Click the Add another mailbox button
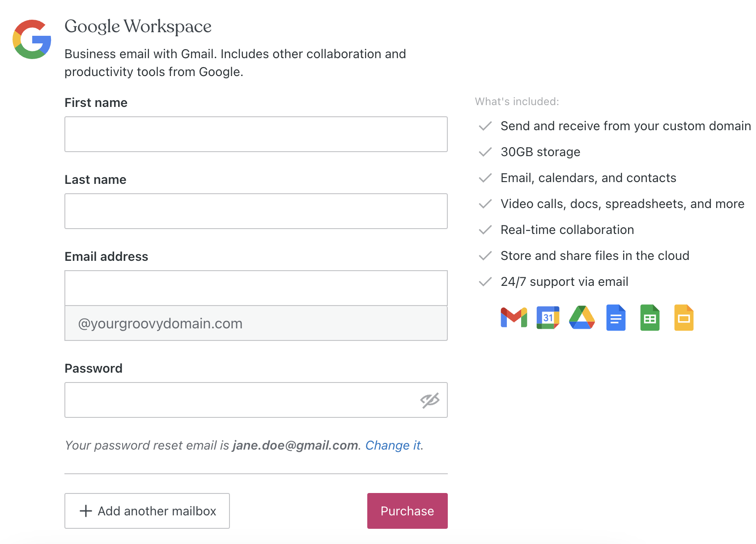756x544 pixels. coord(147,511)
